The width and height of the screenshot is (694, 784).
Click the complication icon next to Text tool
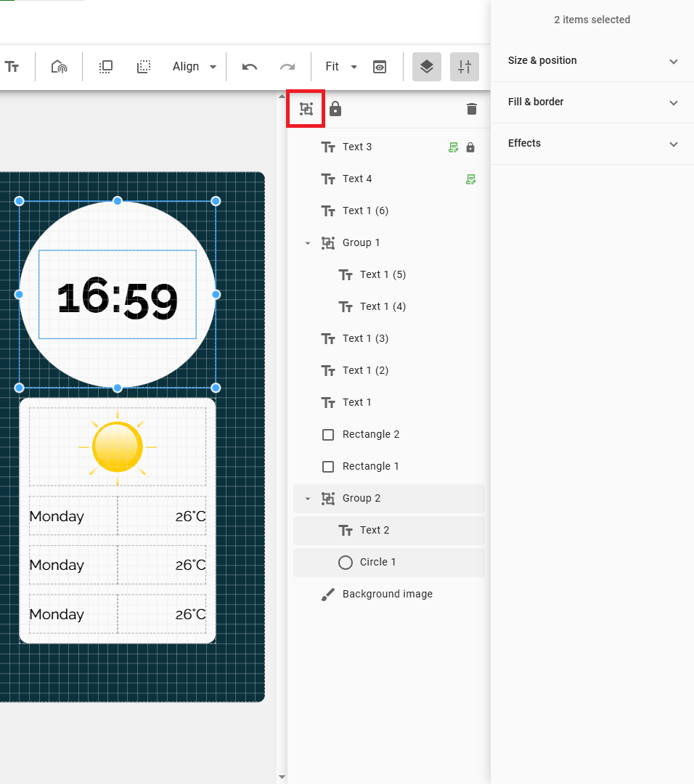tap(59, 67)
